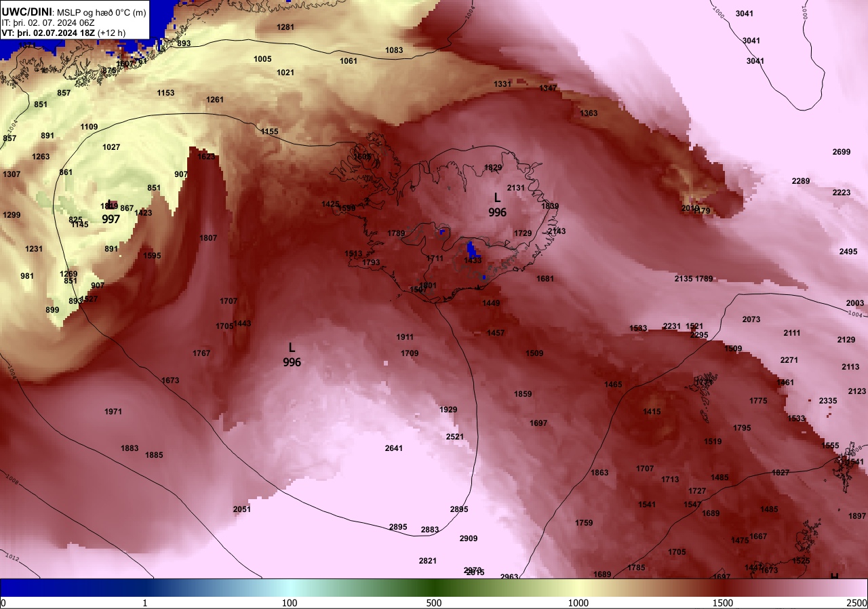Click the color scale label 2500
Image resolution: width=868 pixels, height=609 pixels.
click(x=857, y=603)
